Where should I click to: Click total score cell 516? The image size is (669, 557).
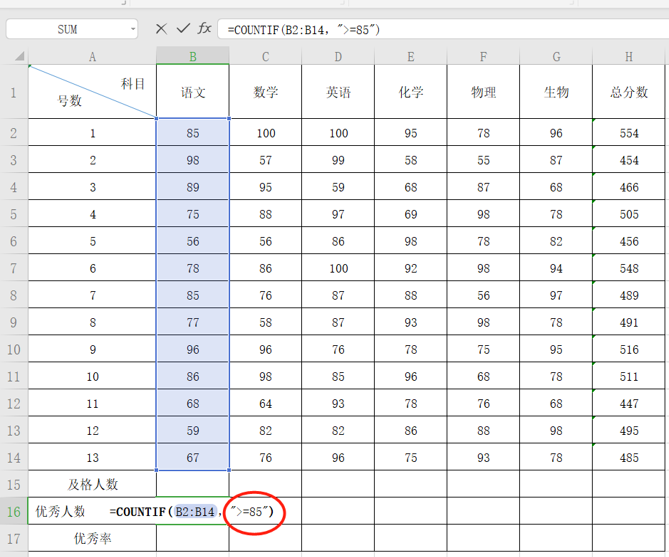coord(629,349)
